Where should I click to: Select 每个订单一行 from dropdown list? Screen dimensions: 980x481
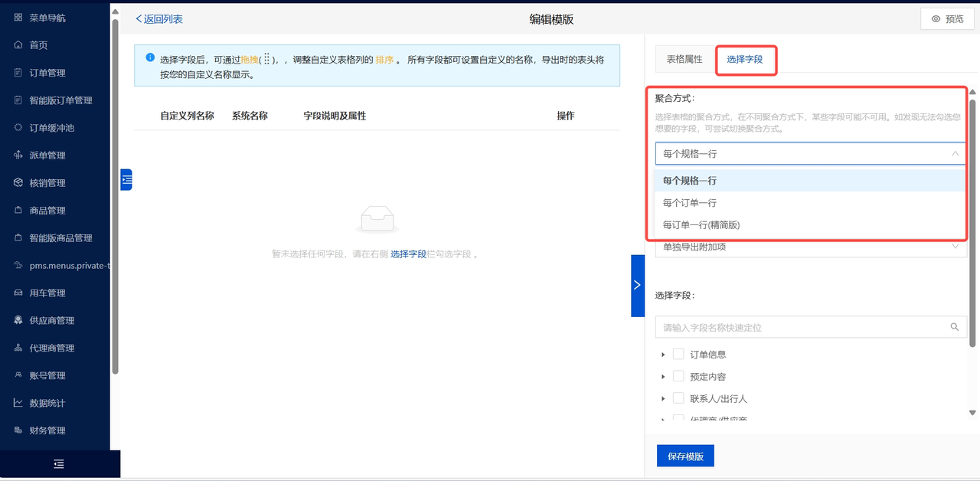click(690, 203)
